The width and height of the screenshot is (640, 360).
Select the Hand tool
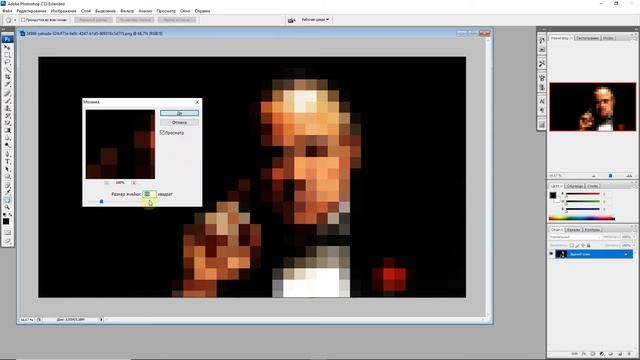point(7,199)
